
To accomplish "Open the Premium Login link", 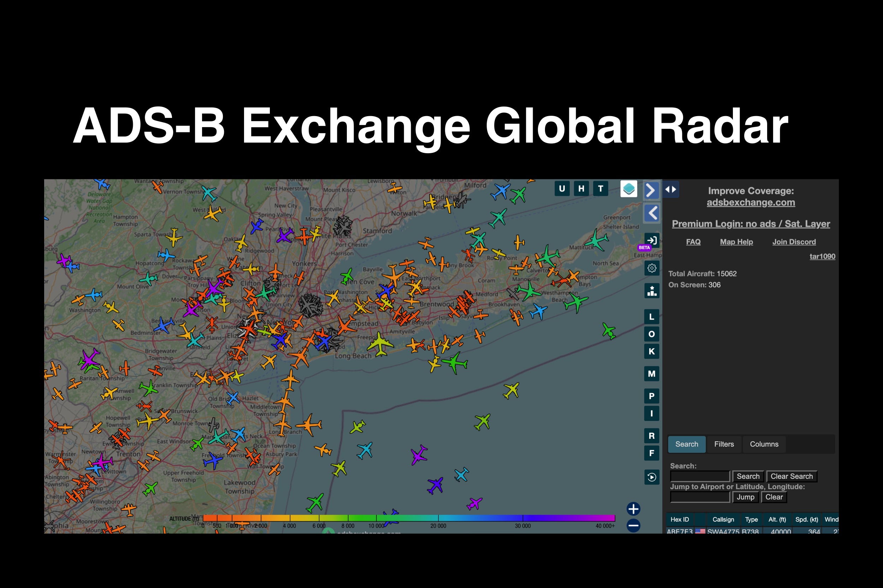I will [x=751, y=224].
